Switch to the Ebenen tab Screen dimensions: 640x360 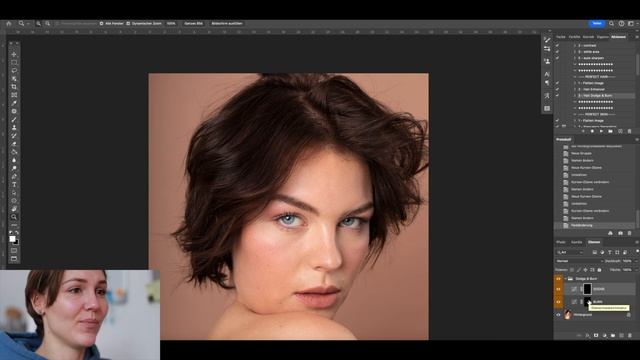594,242
